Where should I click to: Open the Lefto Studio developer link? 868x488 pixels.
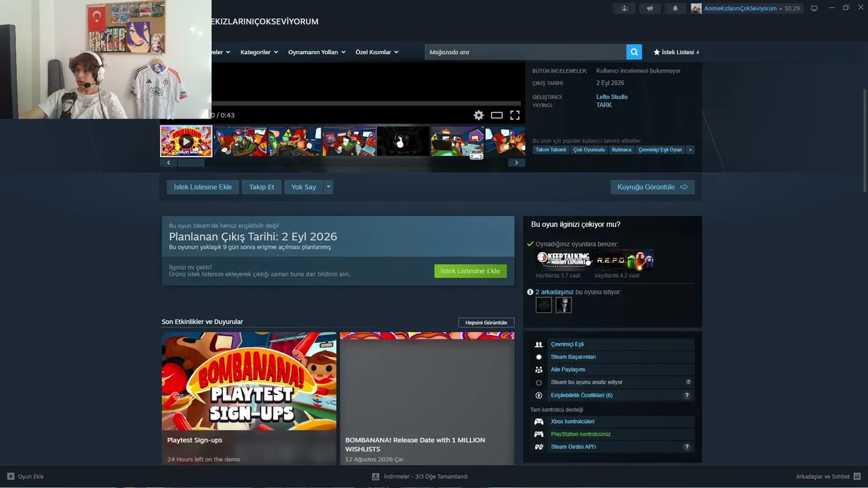click(612, 97)
